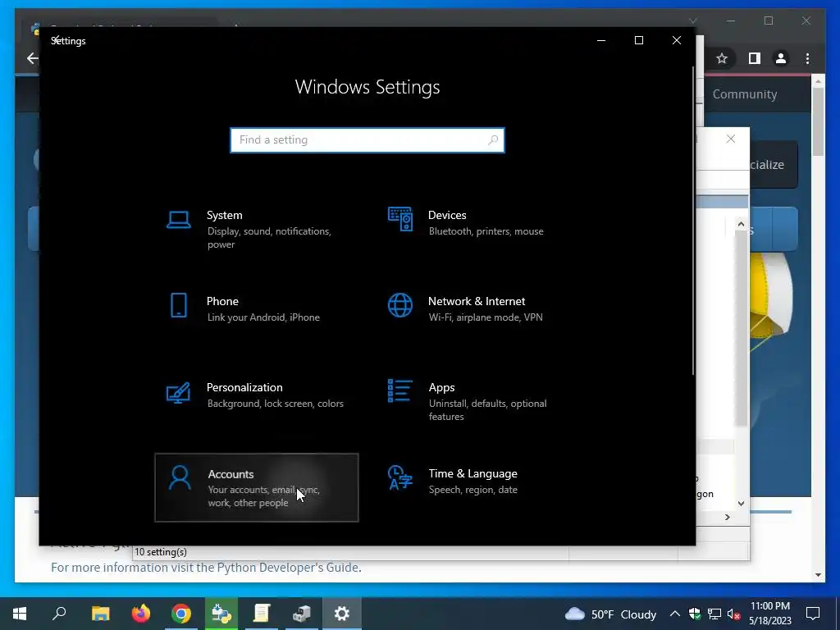This screenshot has height=630, width=840.
Task: Open the System settings category
Action: click(x=256, y=230)
